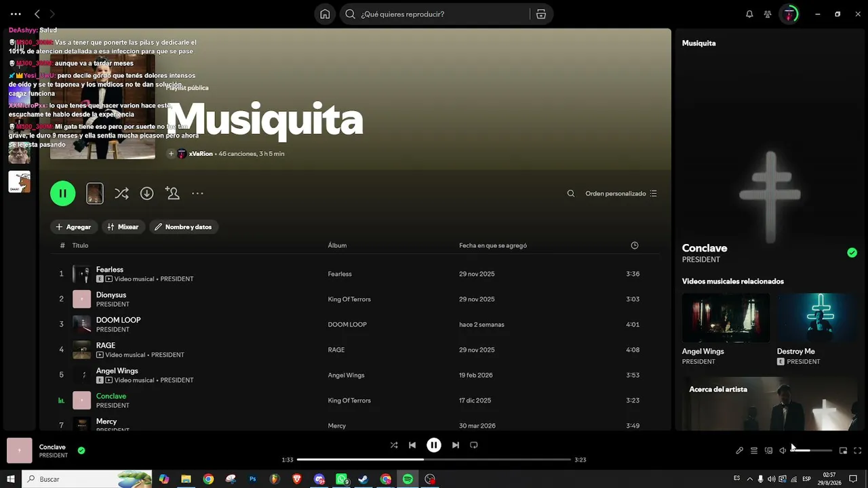Image resolution: width=868 pixels, height=488 pixels.
Task: Open PRESIDENT artist link under Conclave in right panel
Action: 701,260
